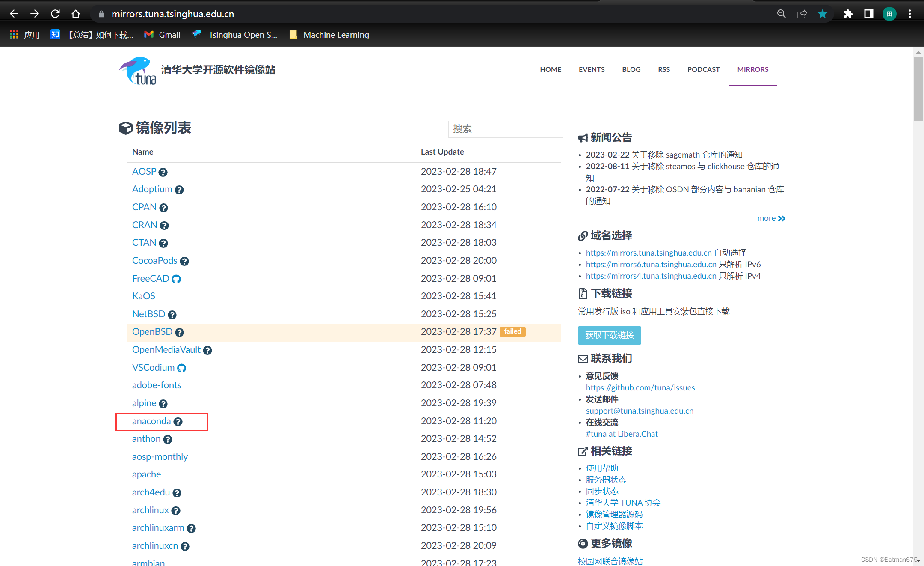924x566 pixels.
Task: Click the help icon next to CPAN
Action: [x=163, y=208]
